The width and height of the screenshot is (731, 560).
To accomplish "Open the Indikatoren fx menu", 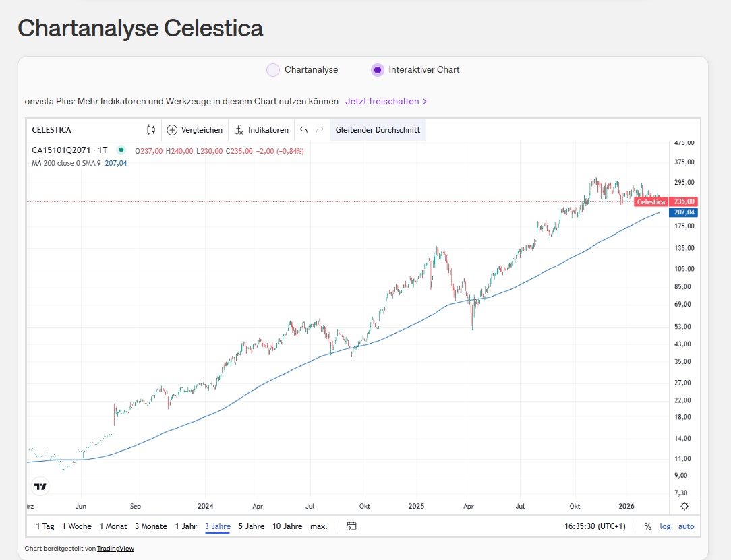I will pyautogui.click(x=239, y=130).
